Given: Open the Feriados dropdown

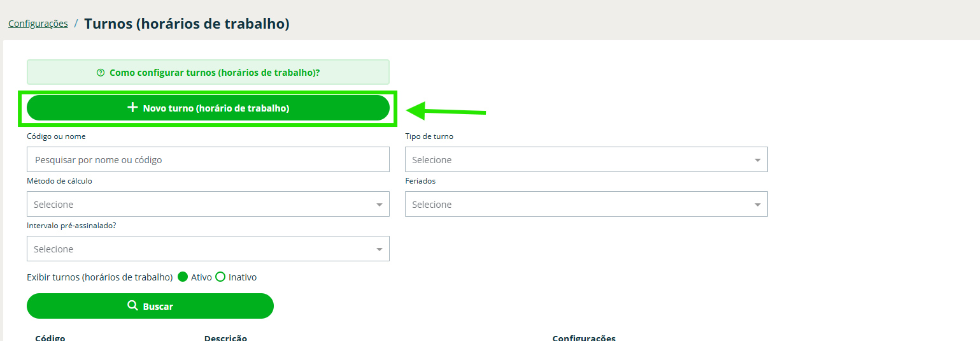Looking at the screenshot, I should pos(586,204).
